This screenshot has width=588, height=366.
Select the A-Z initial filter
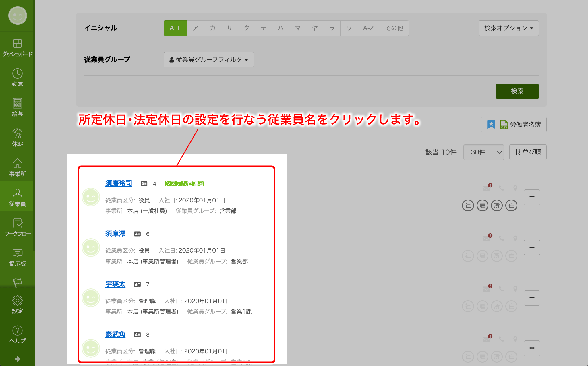point(368,28)
